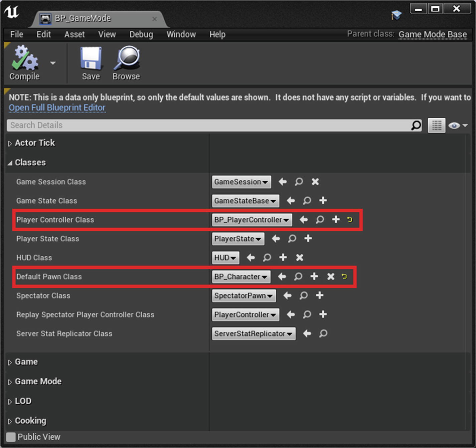
Task: Create new Spectator Class blueprint
Action: (320, 295)
